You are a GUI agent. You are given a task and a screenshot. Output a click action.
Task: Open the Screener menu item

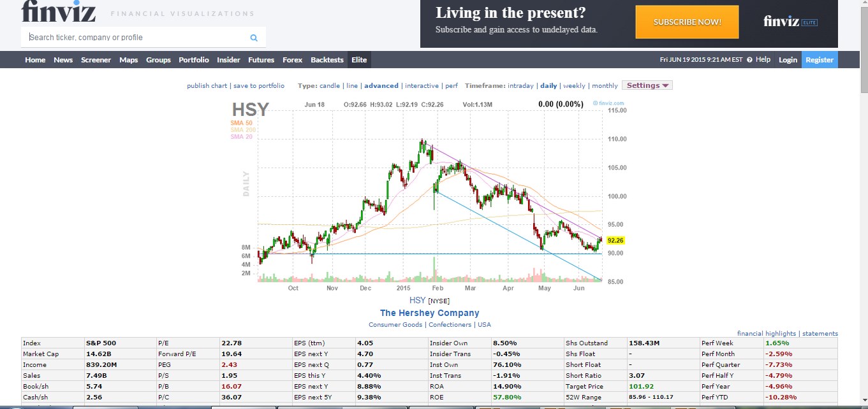pos(96,59)
